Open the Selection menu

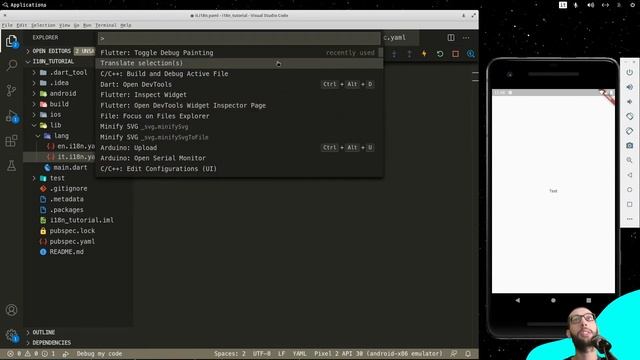[x=43, y=25]
